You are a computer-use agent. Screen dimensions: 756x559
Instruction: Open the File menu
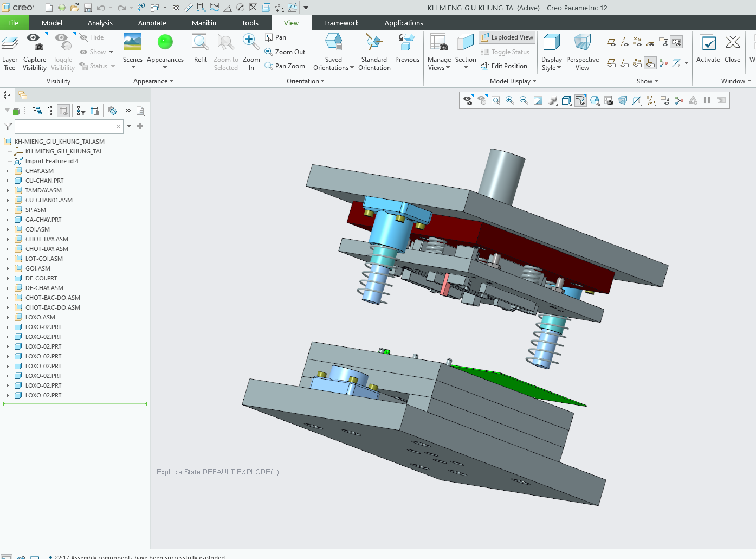[x=13, y=23]
